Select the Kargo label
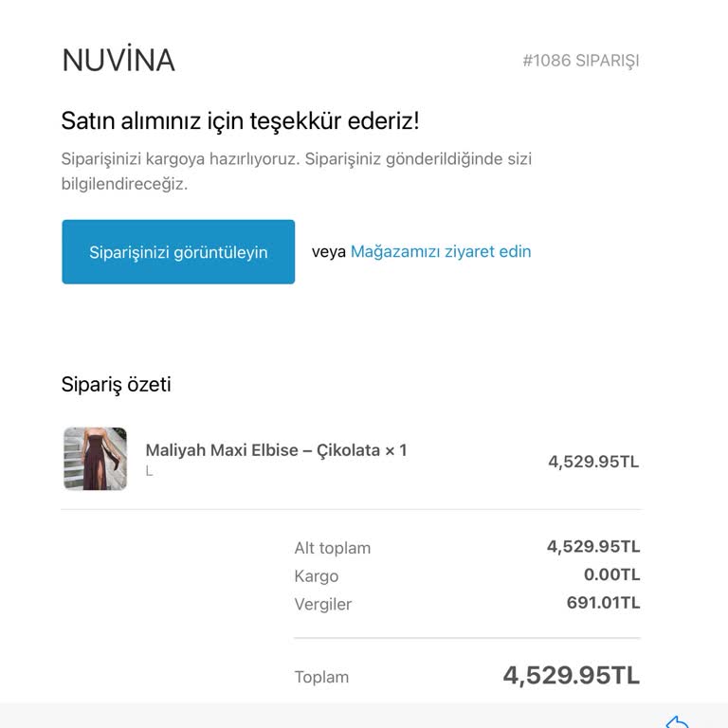The width and height of the screenshot is (728, 728). (317, 576)
